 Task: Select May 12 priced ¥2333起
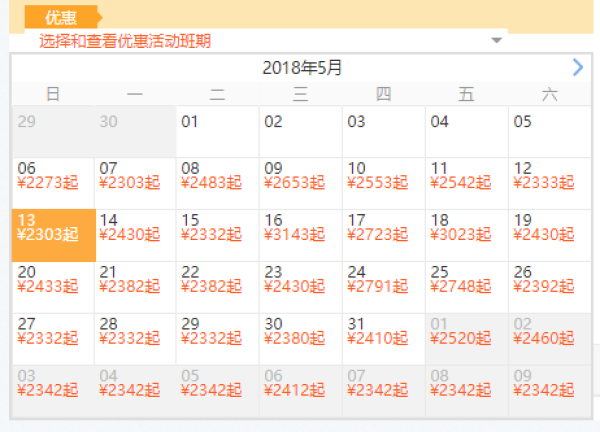[x=550, y=183]
